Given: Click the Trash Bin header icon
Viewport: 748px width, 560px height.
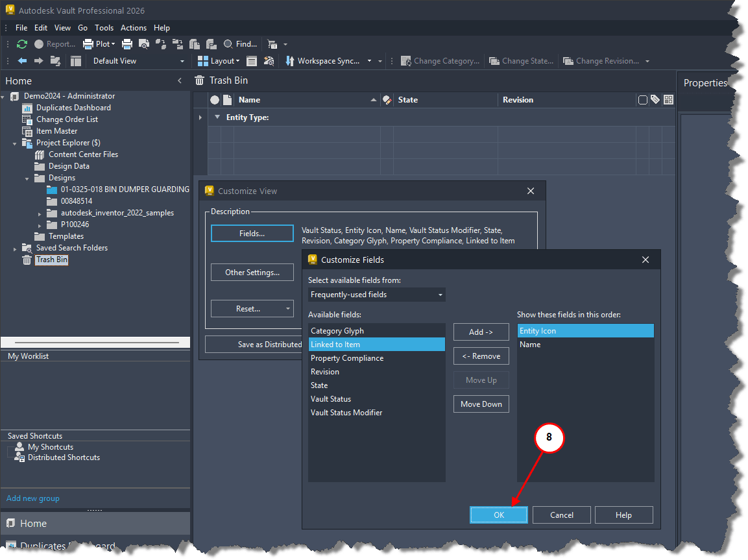Looking at the screenshot, I should tap(199, 80).
